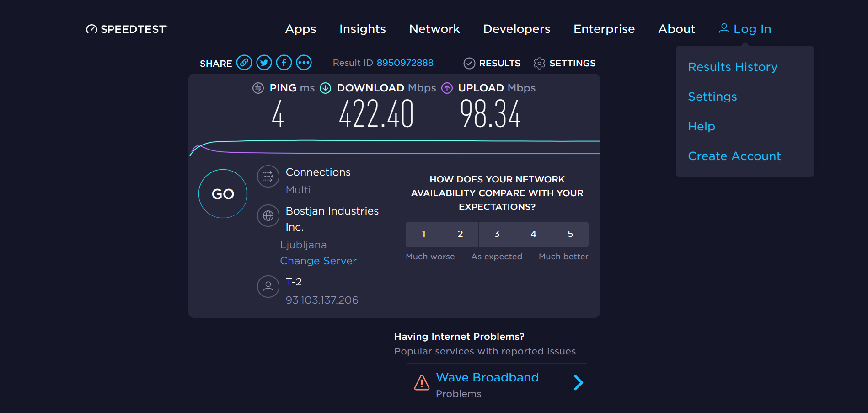Click the Much worse label
This screenshot has height=413, width=868.
[x=430, y=257]
